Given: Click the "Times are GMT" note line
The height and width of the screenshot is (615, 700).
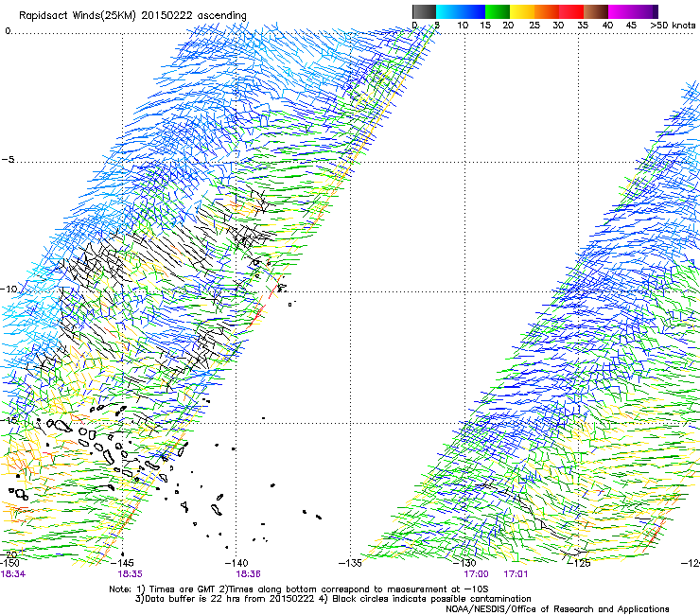Looking at the screenshot, I should click(299, 589).
